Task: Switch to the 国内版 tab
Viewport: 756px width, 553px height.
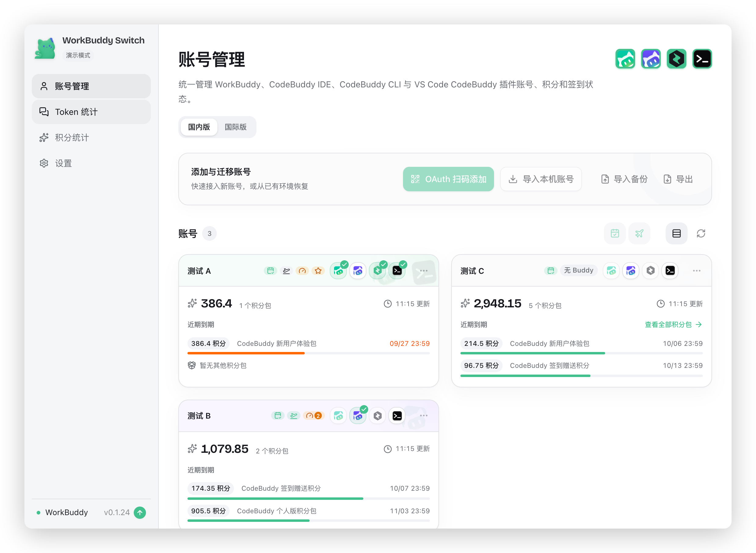Action: pos(199,127)
